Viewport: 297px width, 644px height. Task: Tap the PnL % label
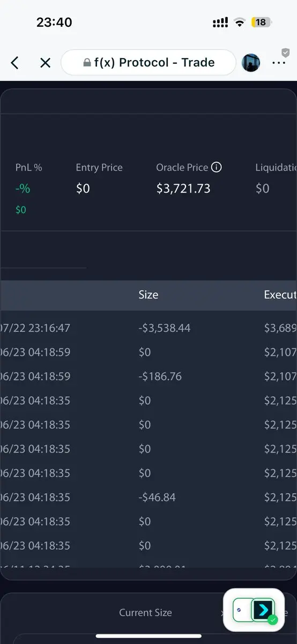28,167
